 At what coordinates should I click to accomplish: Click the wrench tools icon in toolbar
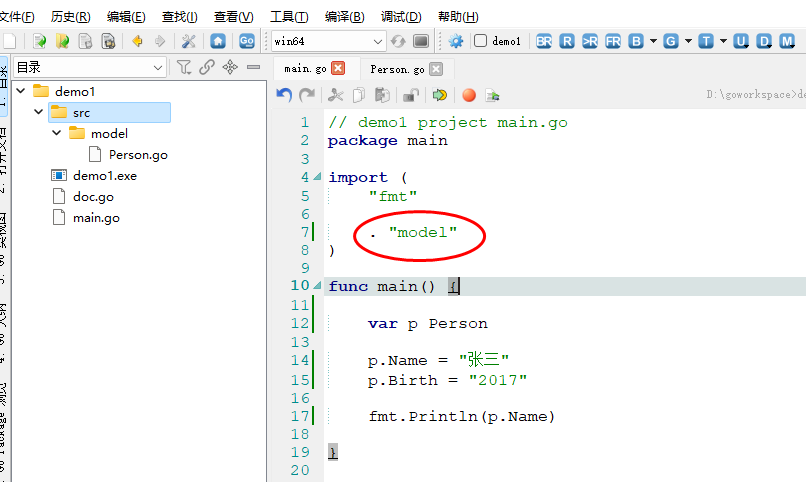(188, 41)
